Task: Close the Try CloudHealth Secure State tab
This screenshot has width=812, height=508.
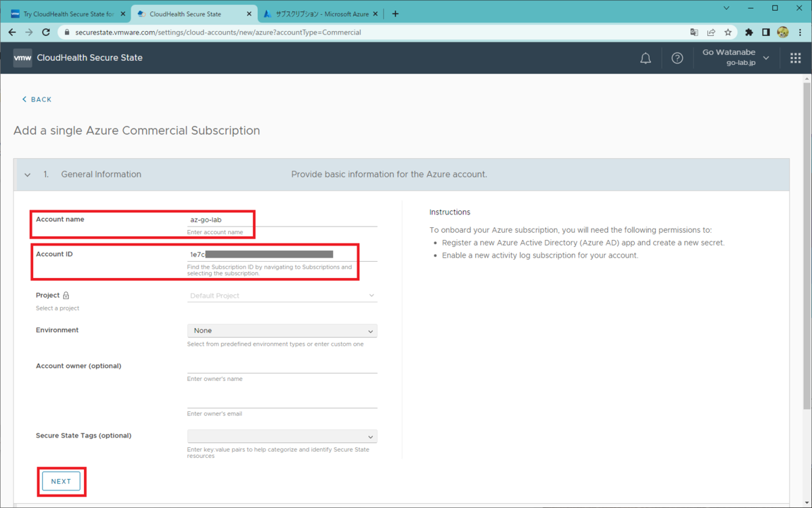Action: [x=122, y=14]
